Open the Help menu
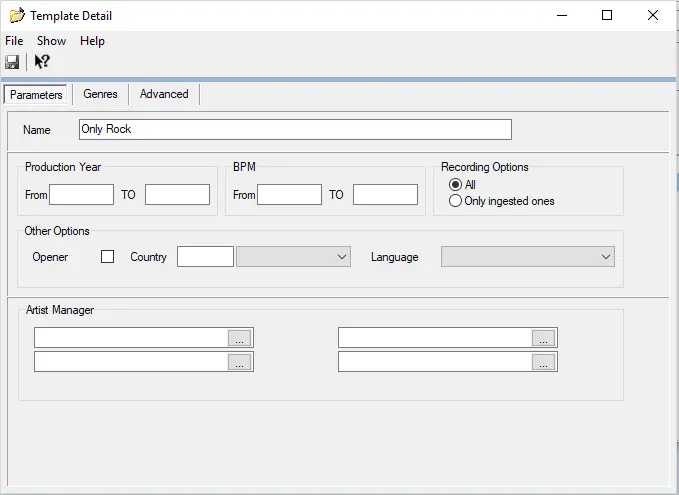This screenshot has height=495, width=679. 92,41
